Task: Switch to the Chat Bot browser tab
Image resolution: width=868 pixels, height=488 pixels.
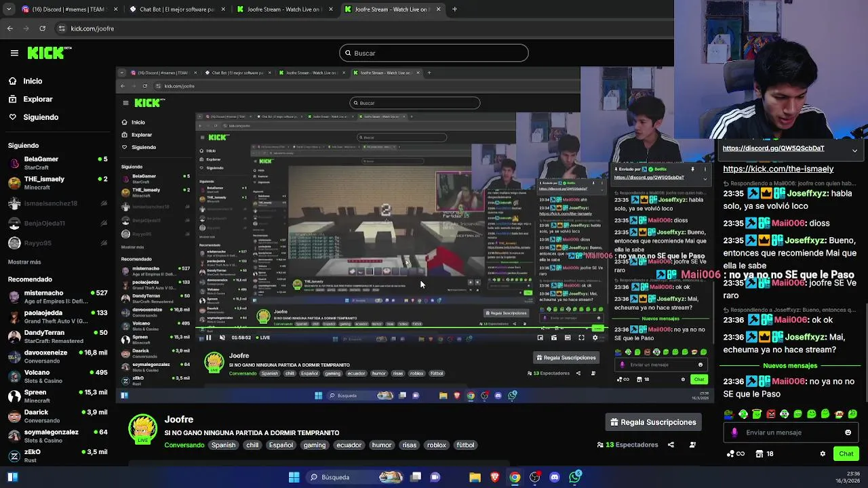Action: (176, 9)
